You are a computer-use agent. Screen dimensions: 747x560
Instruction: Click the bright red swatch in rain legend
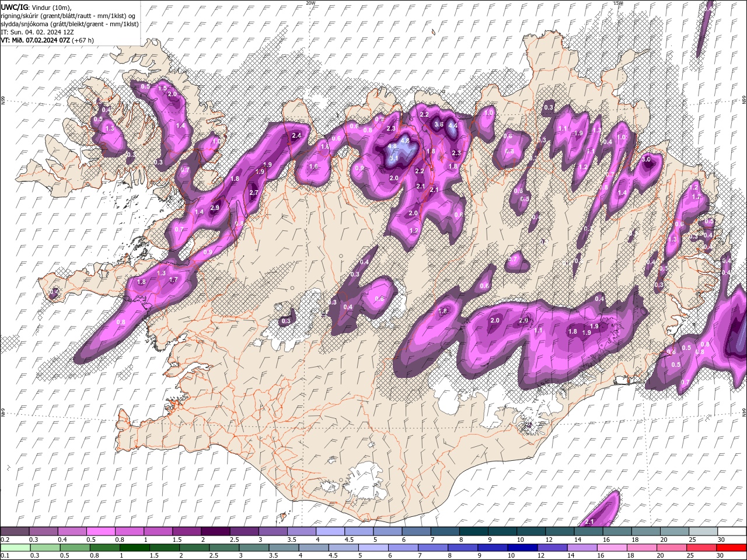(731, 547)
